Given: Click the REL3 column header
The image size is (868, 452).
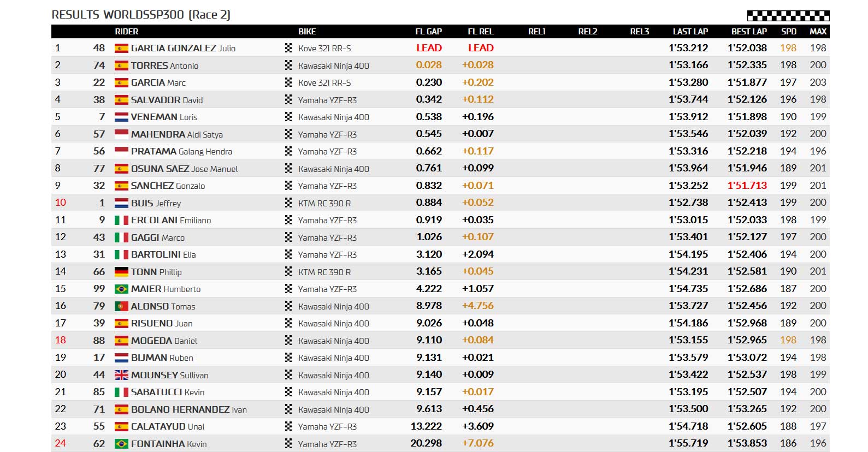Looking at the screenshot, I should pos(640,32).
